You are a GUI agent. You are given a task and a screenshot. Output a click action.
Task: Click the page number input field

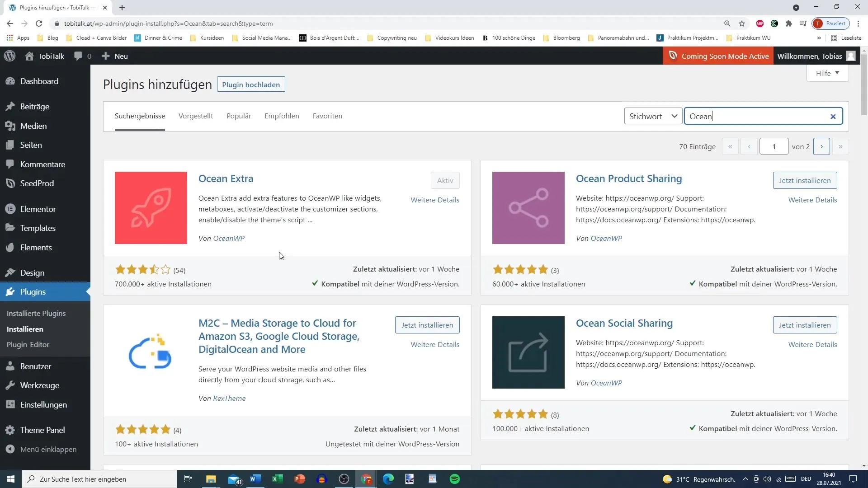pyautogui.click(x=774, y=146)
